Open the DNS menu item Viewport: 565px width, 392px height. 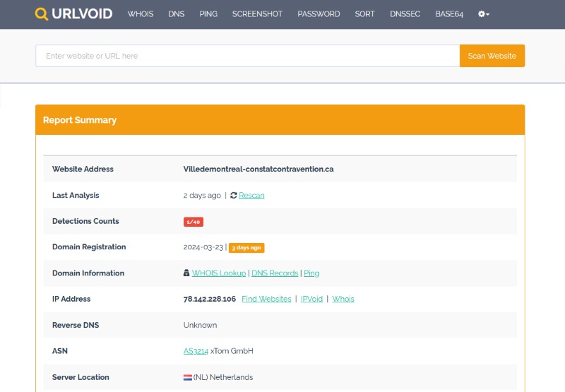pyautogui.click(x=176, y=14)
